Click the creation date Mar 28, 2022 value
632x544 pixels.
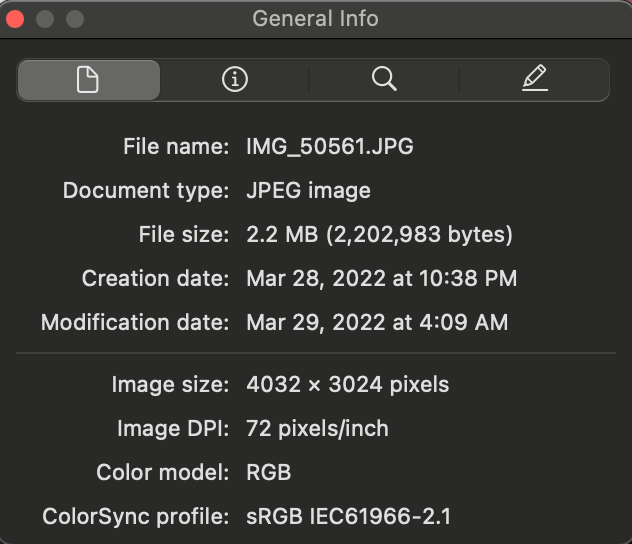pos(381,278)
